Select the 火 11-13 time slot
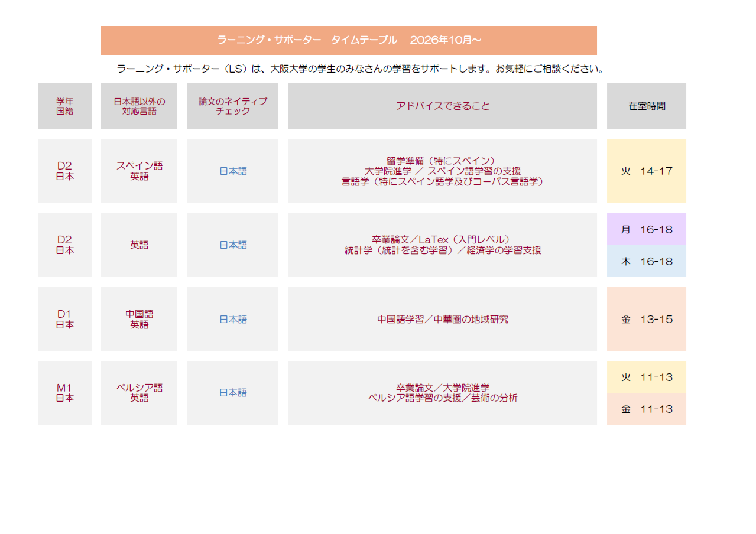This screenshot has height=534, width=756. (x=647, y=377)
